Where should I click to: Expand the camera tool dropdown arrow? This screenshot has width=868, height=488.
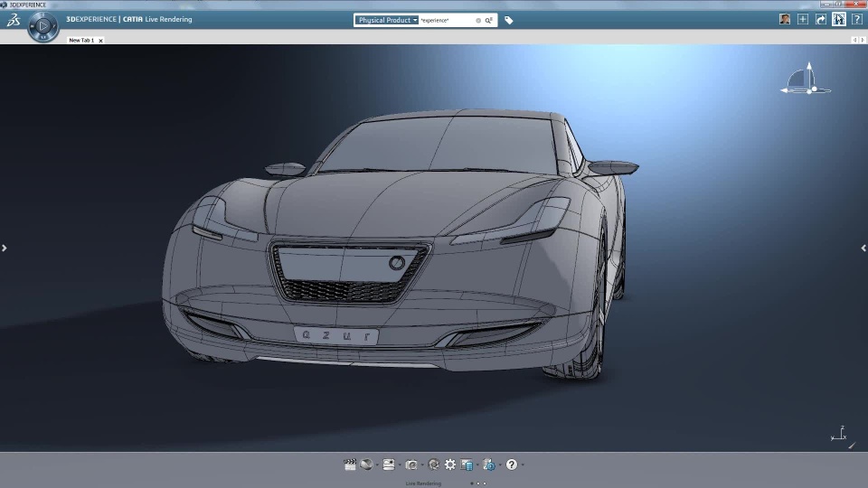pyautogui.click(x=422, y=465)
